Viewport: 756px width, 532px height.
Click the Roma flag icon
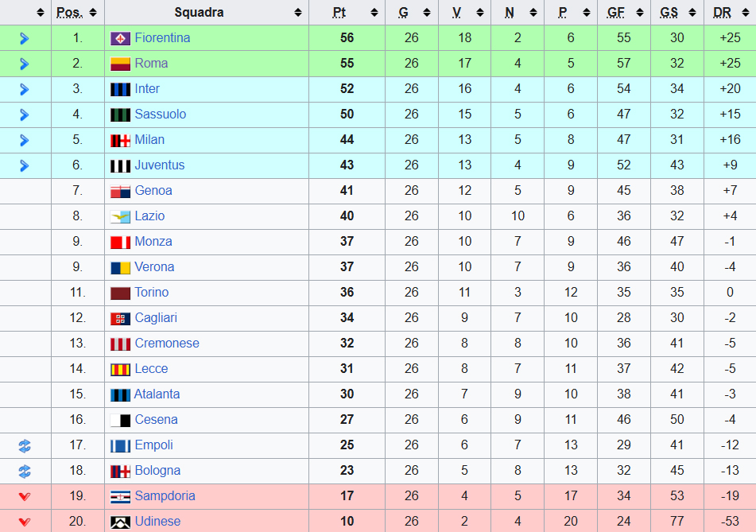tap(120, 64)
